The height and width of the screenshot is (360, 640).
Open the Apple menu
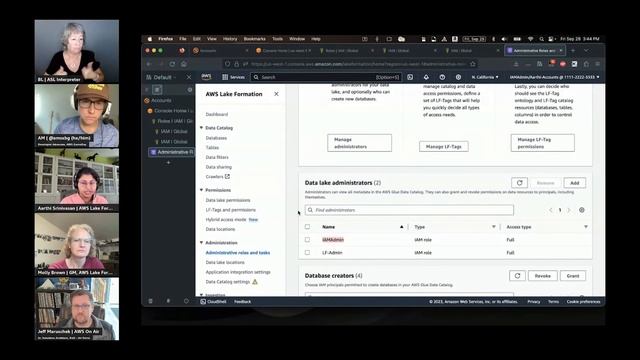150,39
